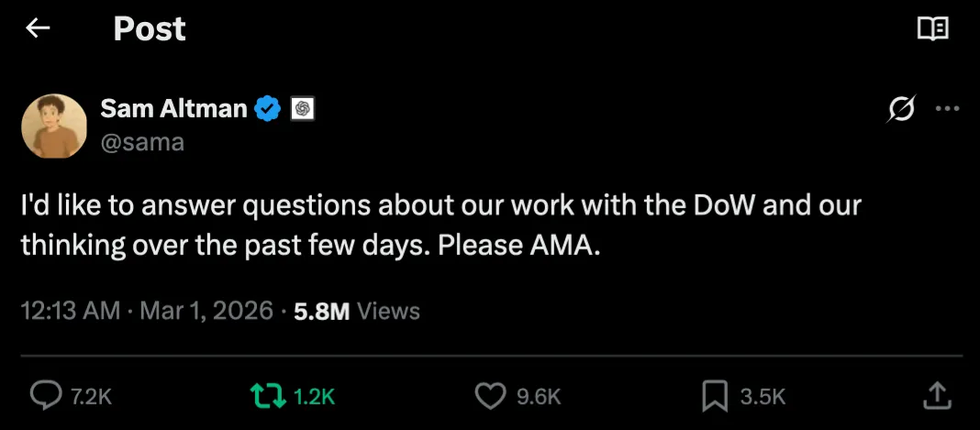The image size is (980, 430).
Task: Click the reply speech bubble icon
Action: (x=46, y=396)
